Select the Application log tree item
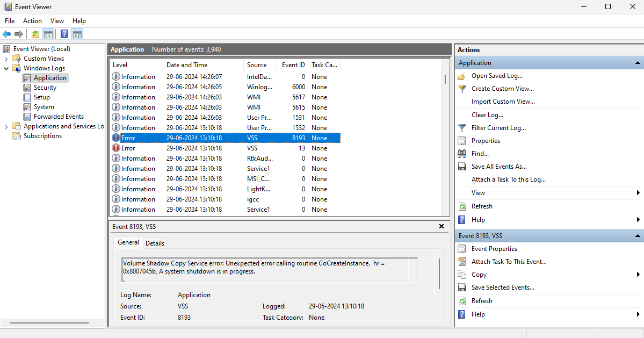The width and height of the screenshot is (644, 338). click(x=50, y=78)
